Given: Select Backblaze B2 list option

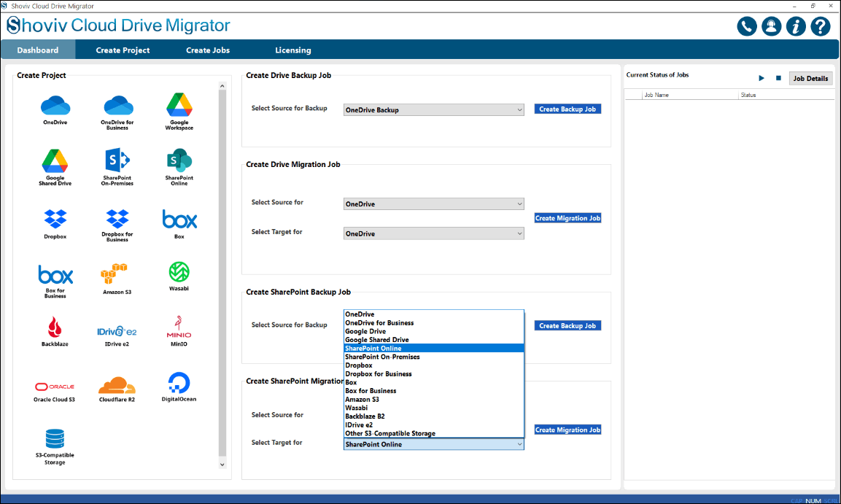Looking at the screenshot, I should 433,416.
